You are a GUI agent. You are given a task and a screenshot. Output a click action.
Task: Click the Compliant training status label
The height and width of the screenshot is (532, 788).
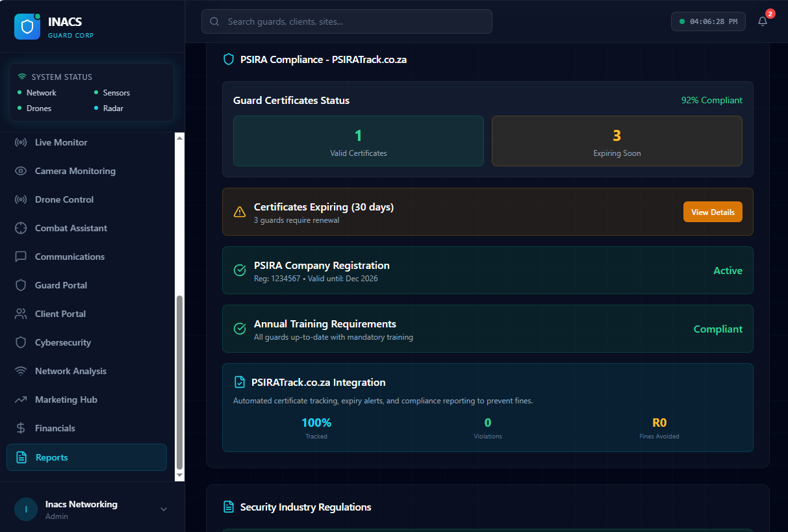pyautogui.click(x=718, y=329)
